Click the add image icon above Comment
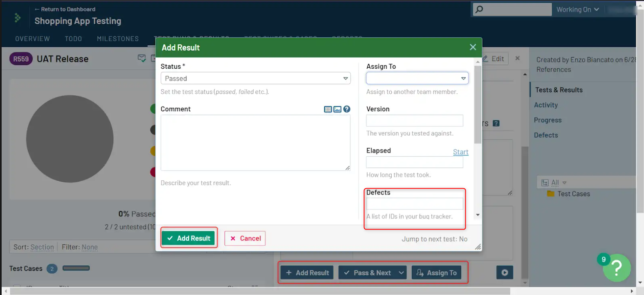Viewport: 644px width, 295px height. pyautogui.click(x=337, y=109)
